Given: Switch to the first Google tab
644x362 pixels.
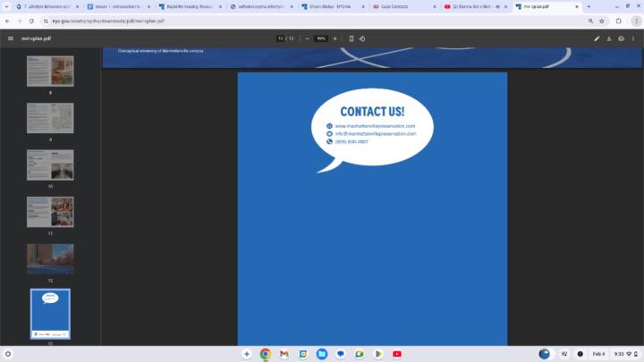Looking at the screenshot, I should click(47, 6).
